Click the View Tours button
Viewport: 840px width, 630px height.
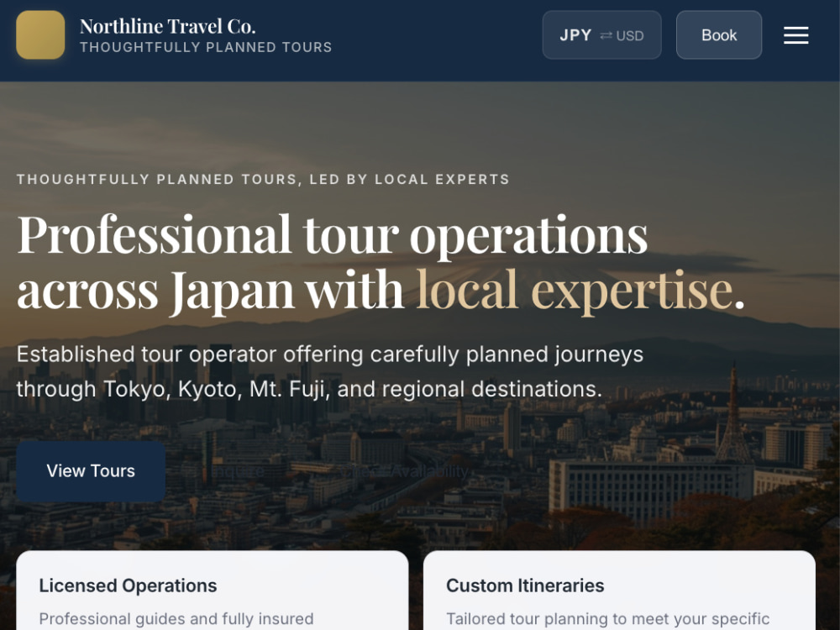[91, 471]
